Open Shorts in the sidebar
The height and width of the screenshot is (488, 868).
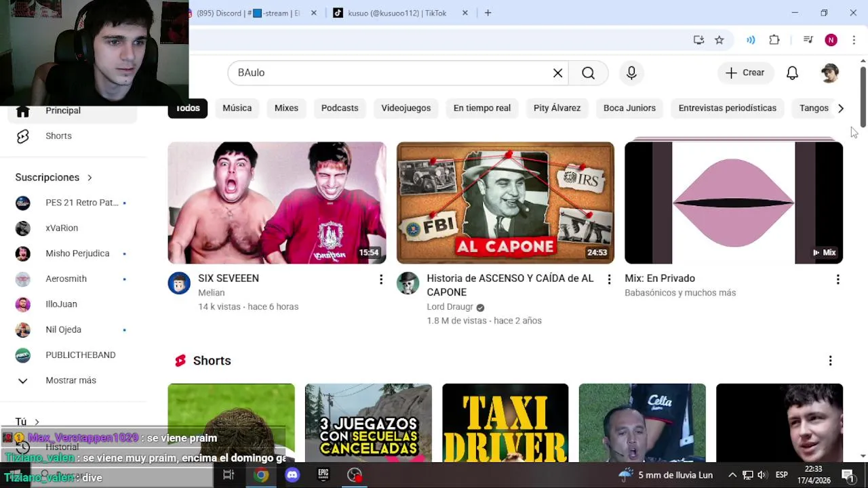coord(72,136)
